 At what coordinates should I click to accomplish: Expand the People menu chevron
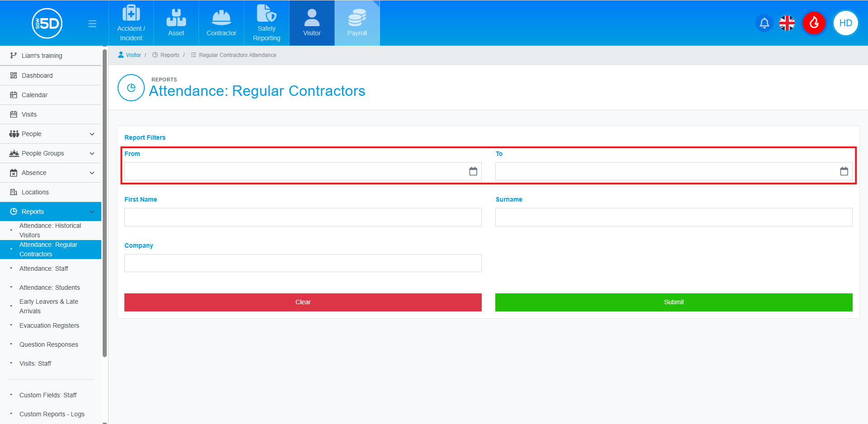pos(92,134)
